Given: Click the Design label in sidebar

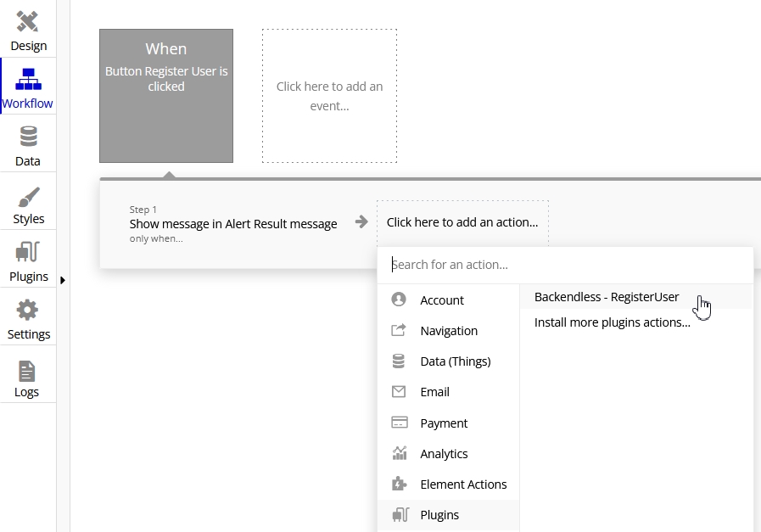Looking at the screenshot, I should click(29, 46).
